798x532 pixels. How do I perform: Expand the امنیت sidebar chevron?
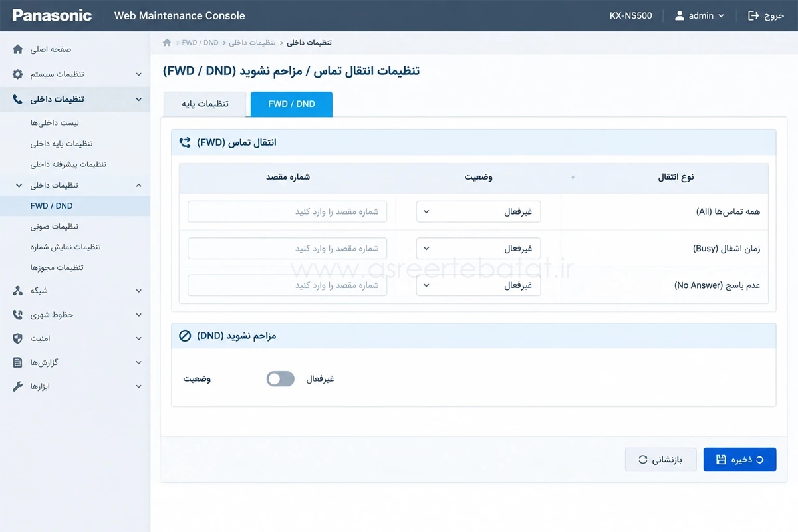[138, 338]
